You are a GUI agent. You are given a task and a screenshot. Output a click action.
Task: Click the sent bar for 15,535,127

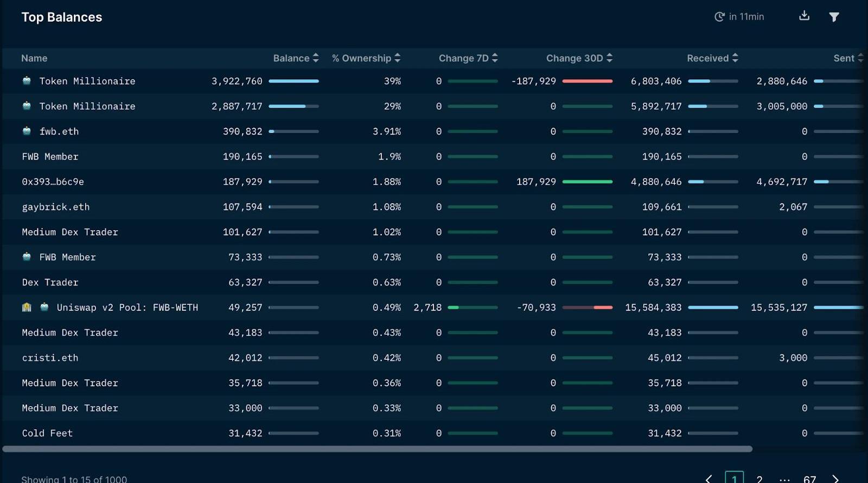coord(839,308)
